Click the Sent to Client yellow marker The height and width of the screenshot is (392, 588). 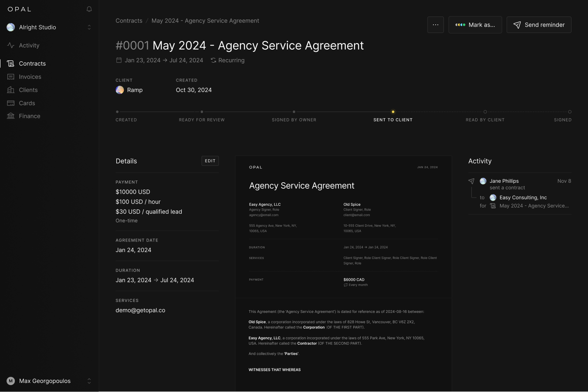click(393, 112)
